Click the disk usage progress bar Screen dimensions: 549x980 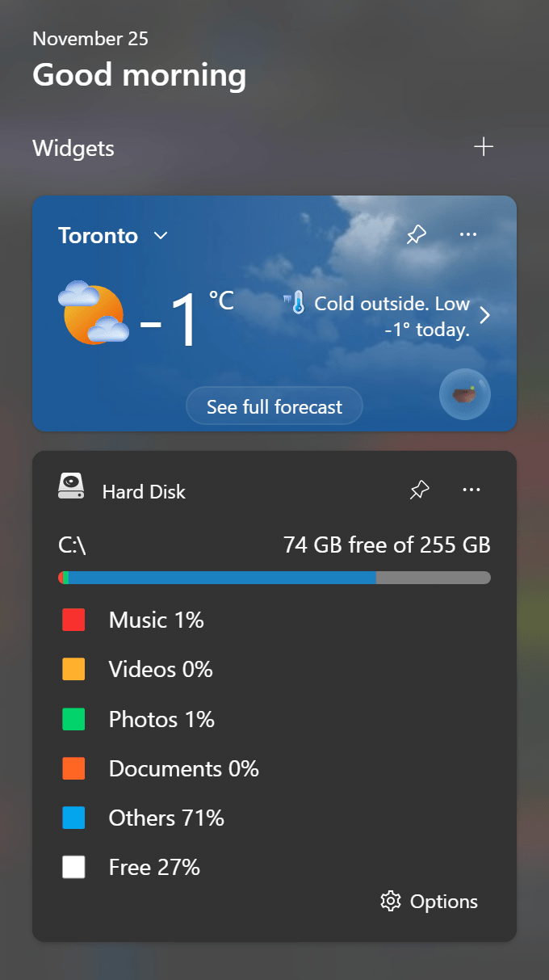pos(274,577)
